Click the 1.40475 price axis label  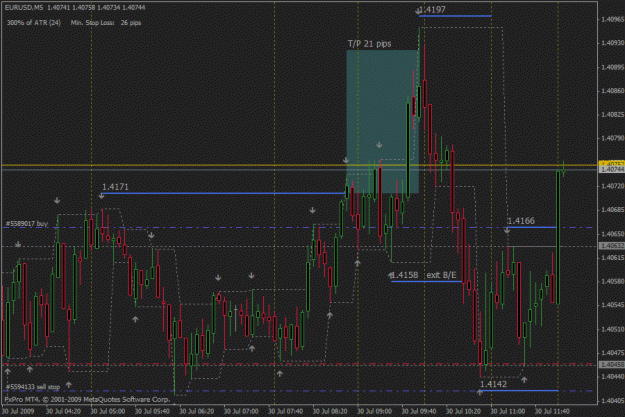(613, 353)
